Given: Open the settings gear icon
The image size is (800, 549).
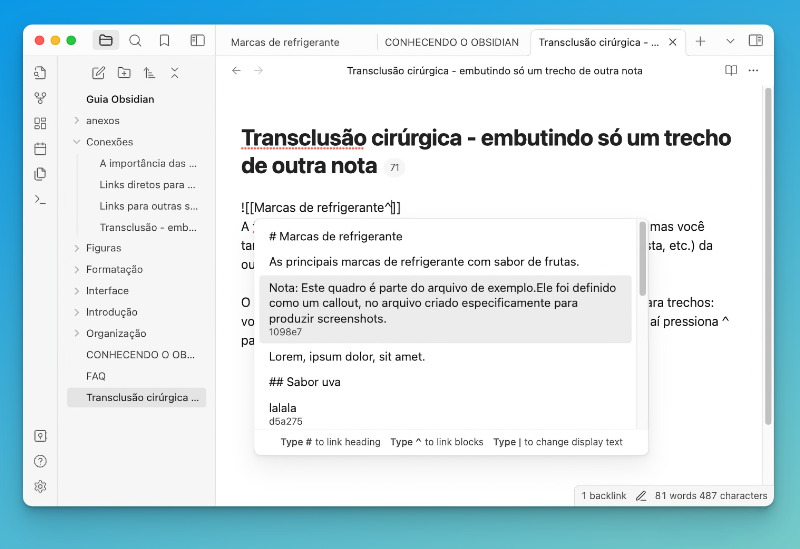Looking at the screenshot, I should pos(40,486).
